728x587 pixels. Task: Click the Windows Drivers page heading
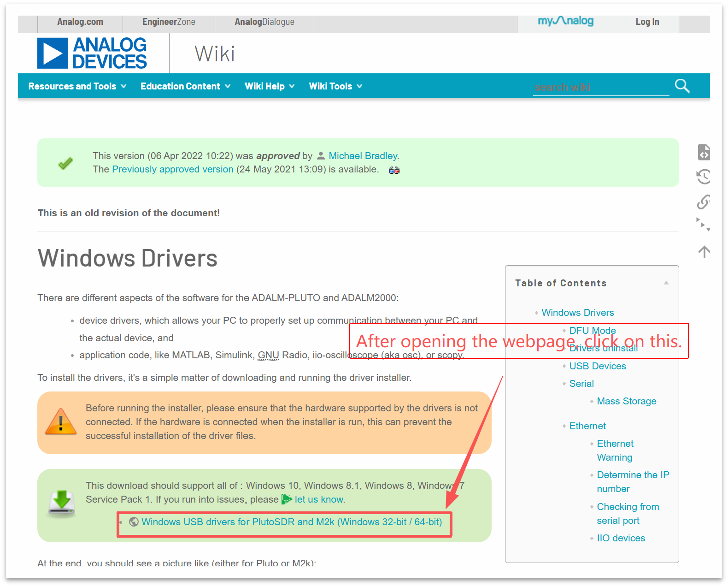(128, 258)
